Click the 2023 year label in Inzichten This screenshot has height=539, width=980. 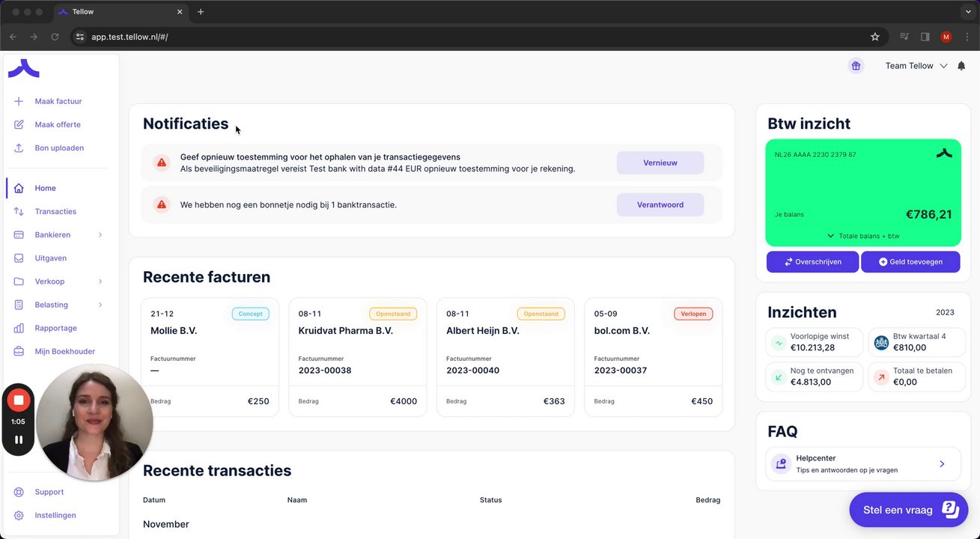click(945, 312)
